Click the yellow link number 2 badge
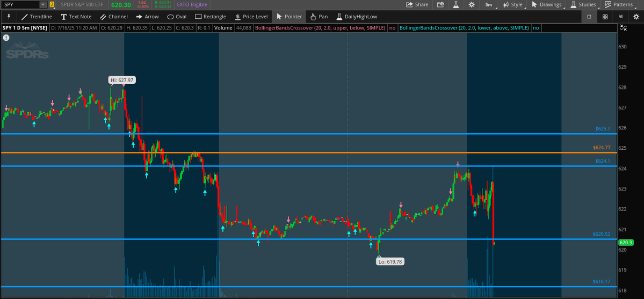644x299 pixels. pyautogui.click(x=52, y=4)
